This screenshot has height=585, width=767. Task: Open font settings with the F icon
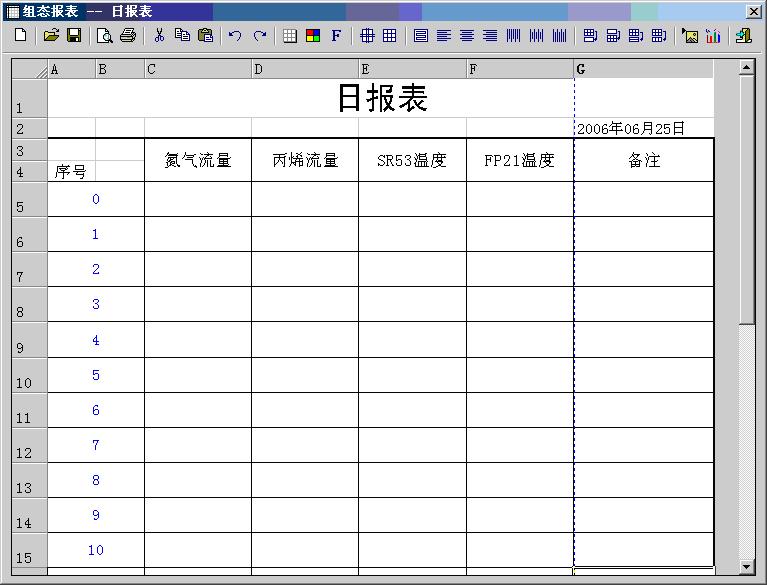pyautogui.click(x=336, y=35)
